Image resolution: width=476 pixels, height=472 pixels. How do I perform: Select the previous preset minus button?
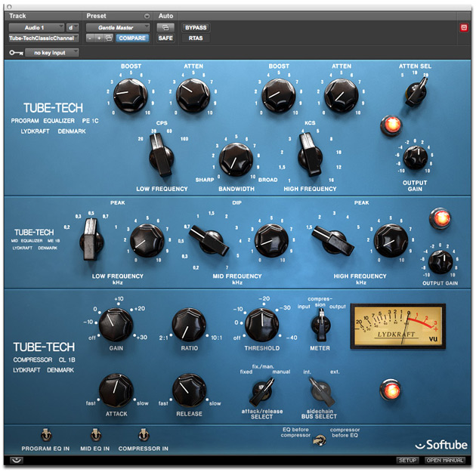(90, 39)
